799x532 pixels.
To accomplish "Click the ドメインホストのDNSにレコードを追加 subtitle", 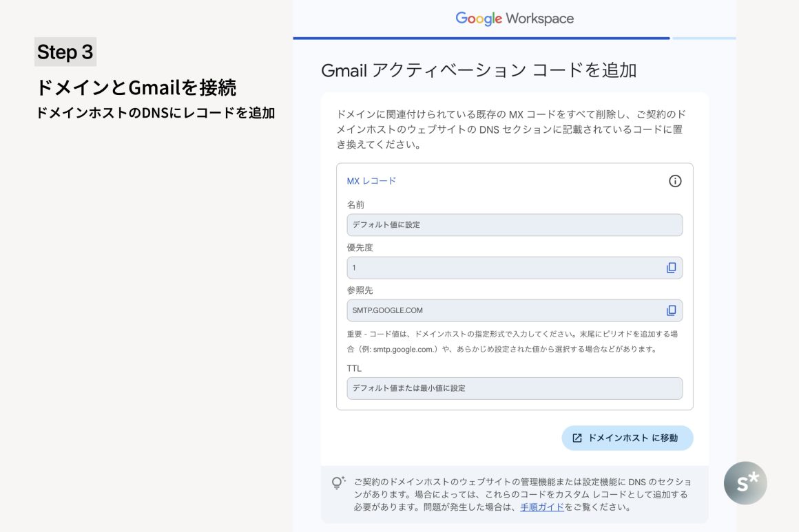I will [x=155, y=113].
